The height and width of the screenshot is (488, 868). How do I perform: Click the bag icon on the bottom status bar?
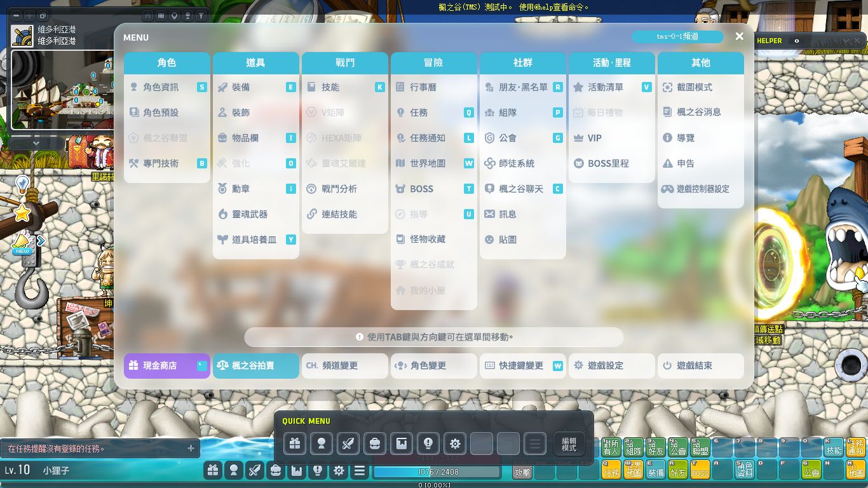tap(276, 470)
